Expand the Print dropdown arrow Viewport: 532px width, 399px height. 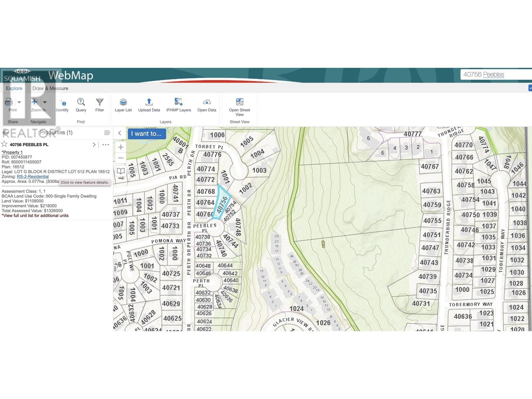tap(19, 102)
